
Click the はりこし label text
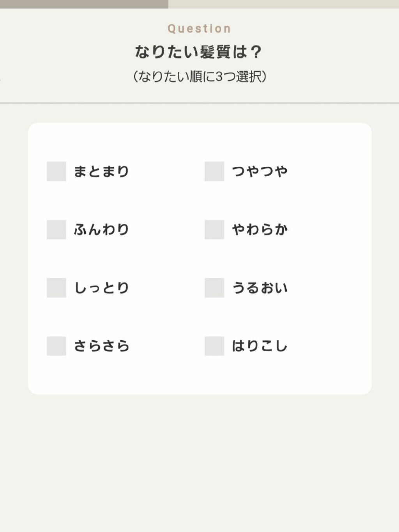pos(260,346)
